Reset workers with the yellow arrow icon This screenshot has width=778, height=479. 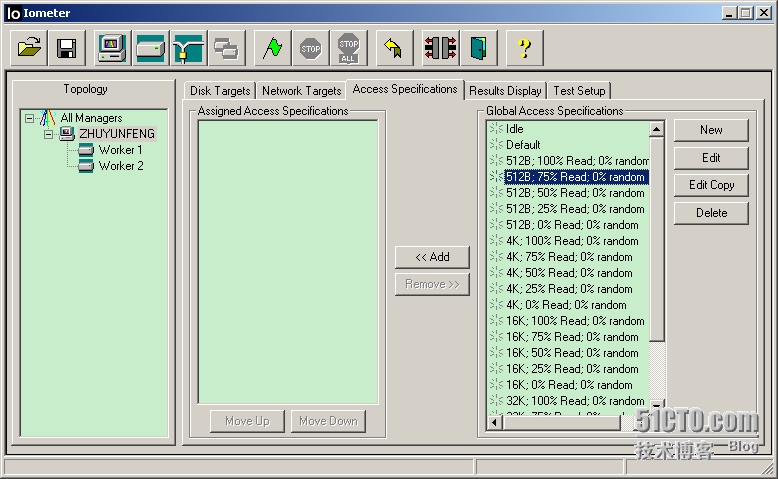394,48
